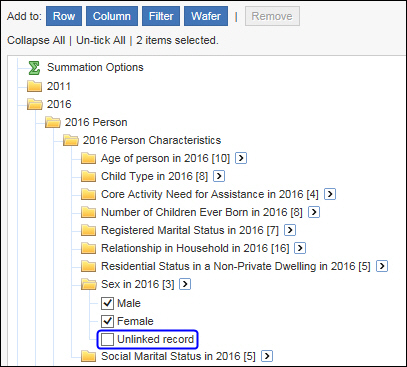This screenshot has width=407, height=367.
Task: Click arrow next to Social Marital Status in 2016 [5]
Action: [x=267, y=356]
